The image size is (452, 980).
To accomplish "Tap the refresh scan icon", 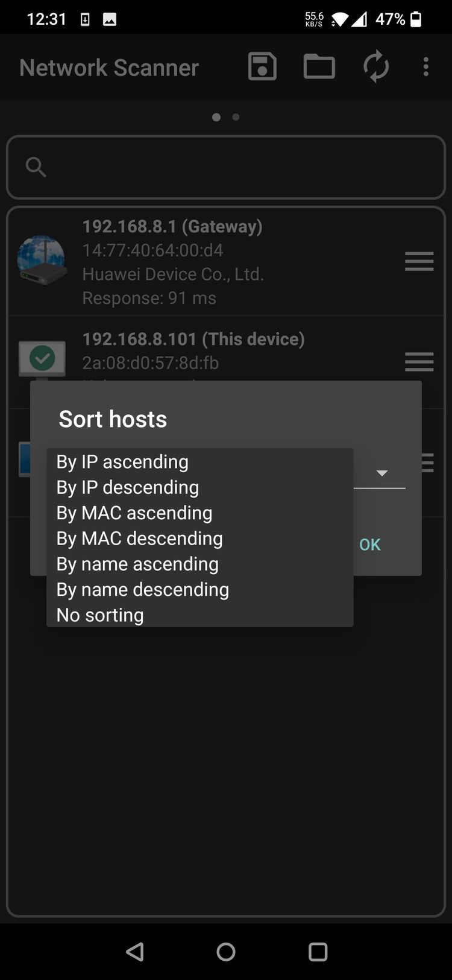I will tap(376, 66).
